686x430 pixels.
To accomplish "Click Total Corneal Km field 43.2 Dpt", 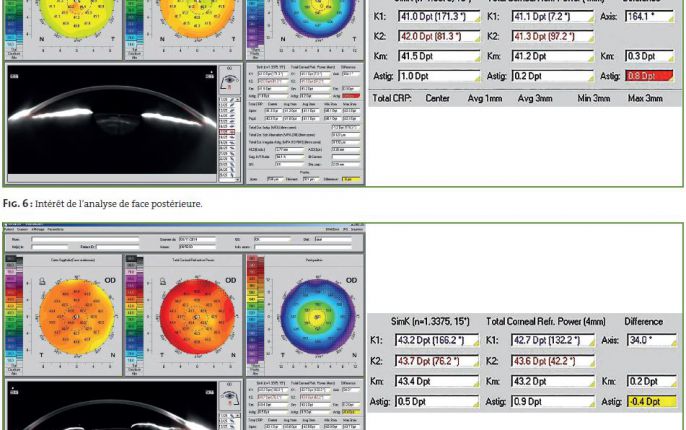I will coord(553,381).
